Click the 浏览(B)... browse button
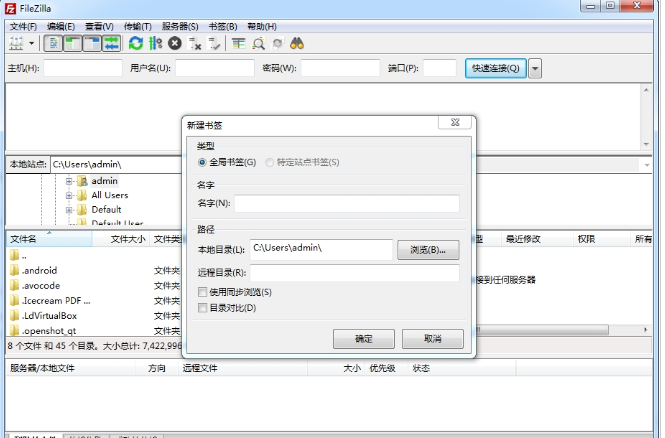The height and width of the screenshot is (438, 665). pos(428,250)
